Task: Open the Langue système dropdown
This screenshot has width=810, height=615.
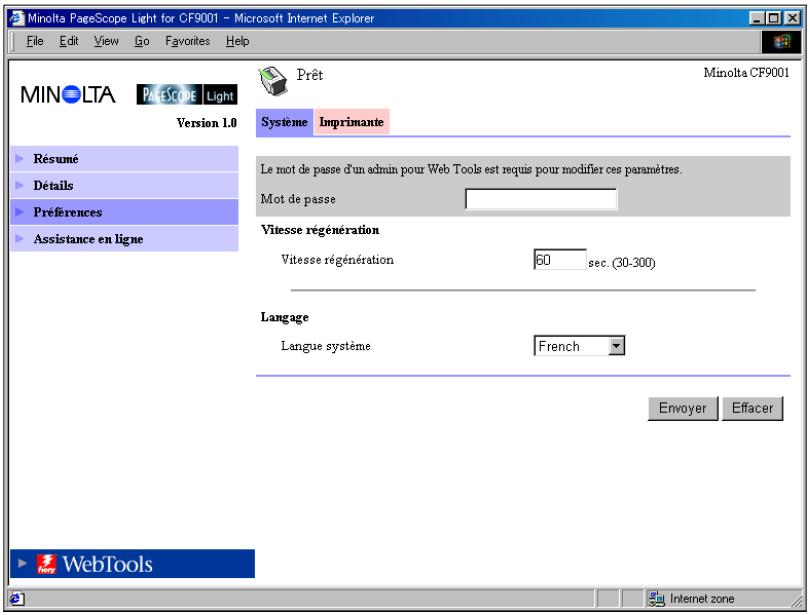Action: coord(579,346)
